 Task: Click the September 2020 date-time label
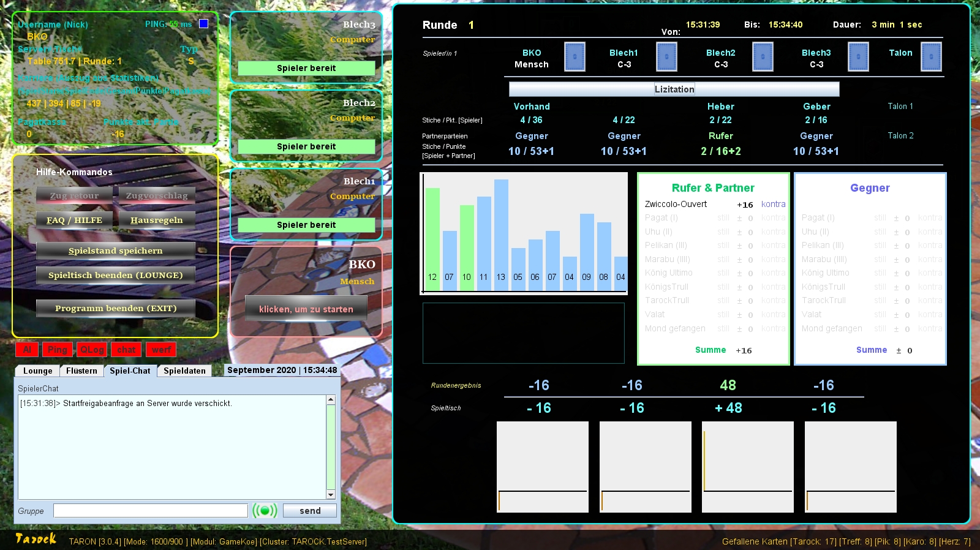(x=282, y=370)
